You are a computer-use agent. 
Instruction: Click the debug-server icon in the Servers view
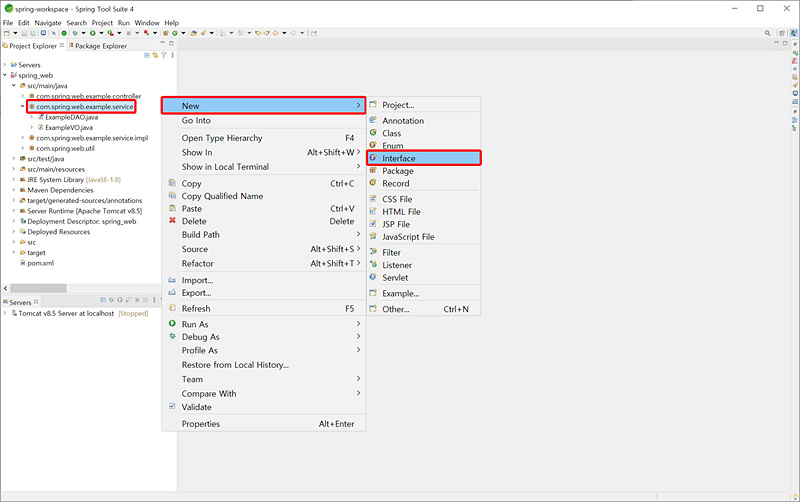[x=111, y=300]
